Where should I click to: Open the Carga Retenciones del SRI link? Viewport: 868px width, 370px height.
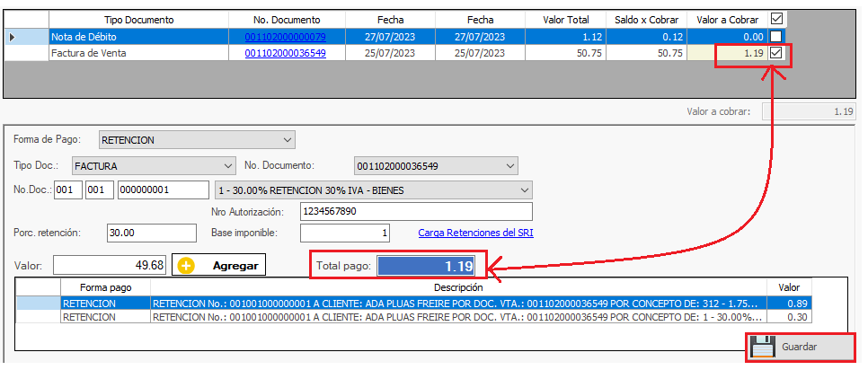coord(475,233)
